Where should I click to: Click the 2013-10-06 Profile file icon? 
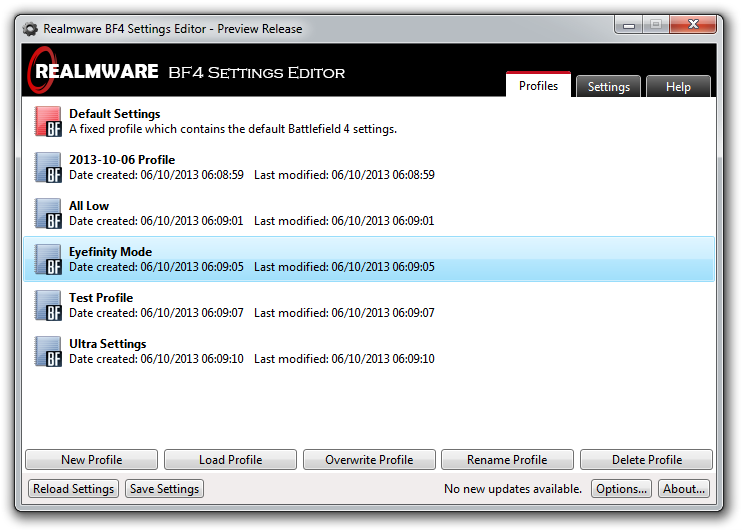[x=48, y=167]
